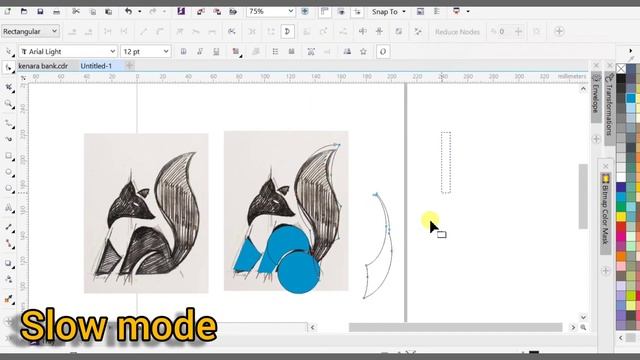Save the document with the floppy icon

[x=40, y=11]
